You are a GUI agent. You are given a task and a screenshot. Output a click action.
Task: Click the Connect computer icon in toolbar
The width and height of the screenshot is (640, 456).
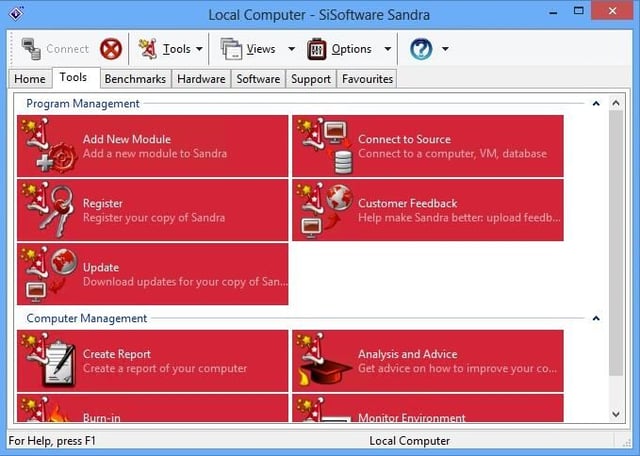click(31, 49)
